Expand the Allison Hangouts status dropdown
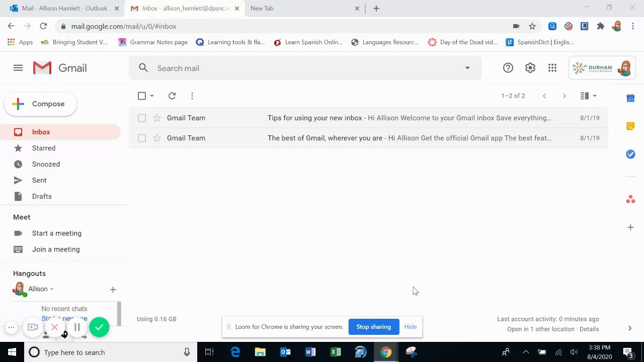The image size is (644, 362). [x=52, y=289]
